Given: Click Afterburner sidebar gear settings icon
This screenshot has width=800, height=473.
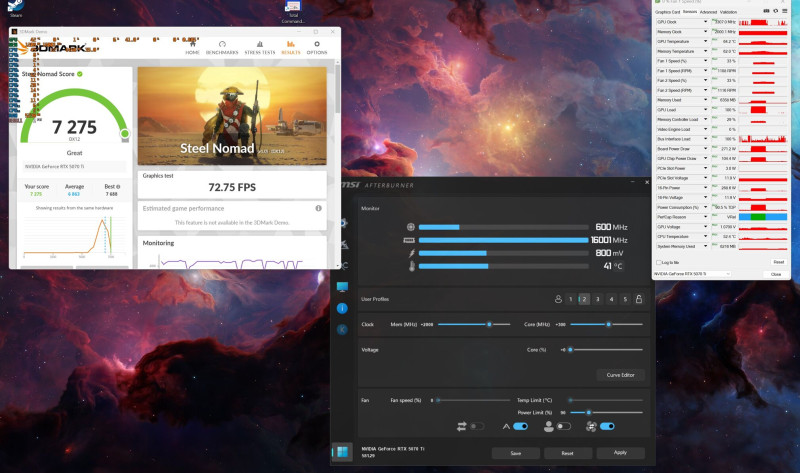Looking at the screenshot, I should click(344, 223).
